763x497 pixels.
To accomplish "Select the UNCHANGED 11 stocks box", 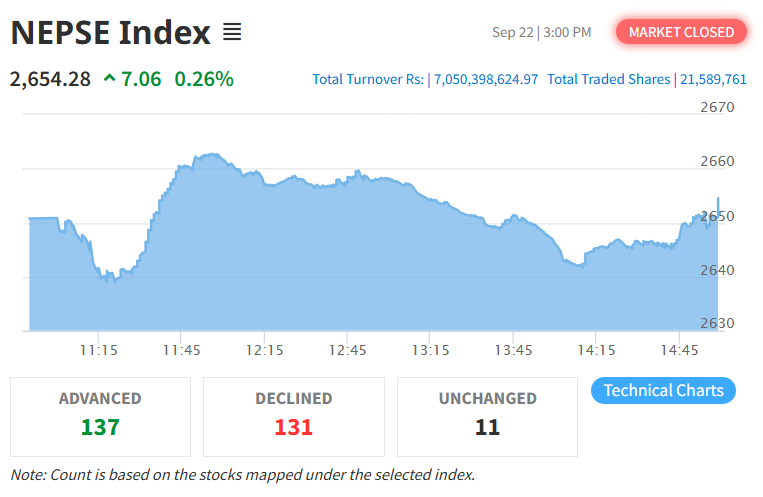I will pyautogui.click(x=488, y=417).
